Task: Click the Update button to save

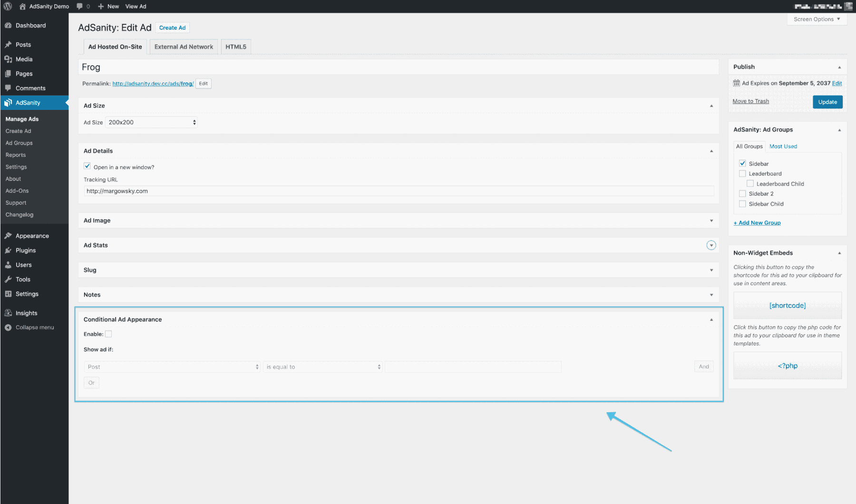Action: (827, 101)
